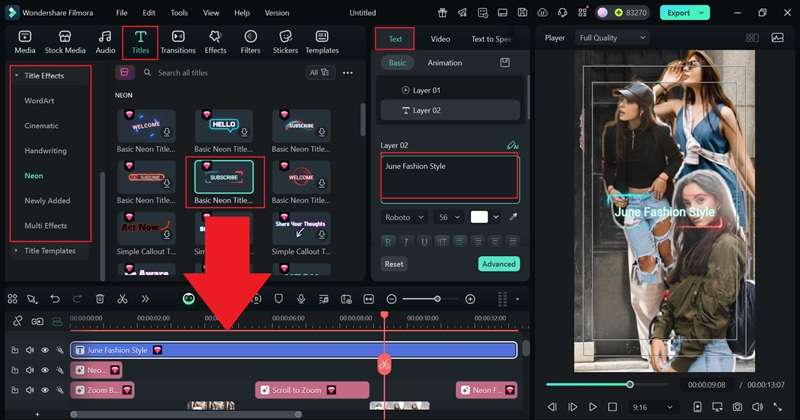
Task: Open cloud download icon in title bar
Action: (542, 13)
